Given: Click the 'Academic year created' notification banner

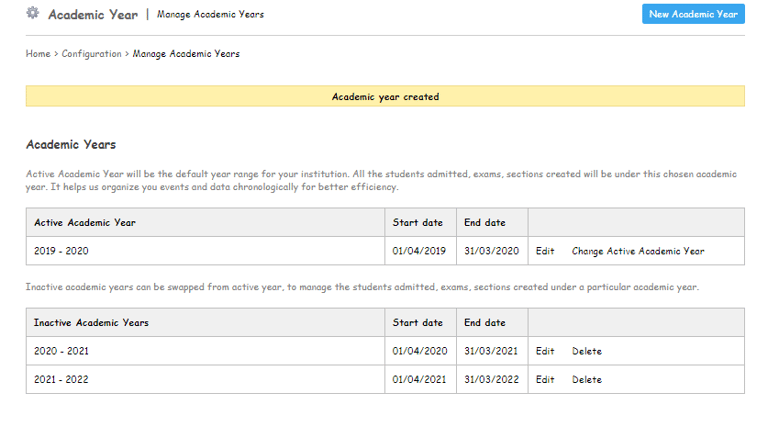Looking at the screenshot, I should (x=385, y=97).
